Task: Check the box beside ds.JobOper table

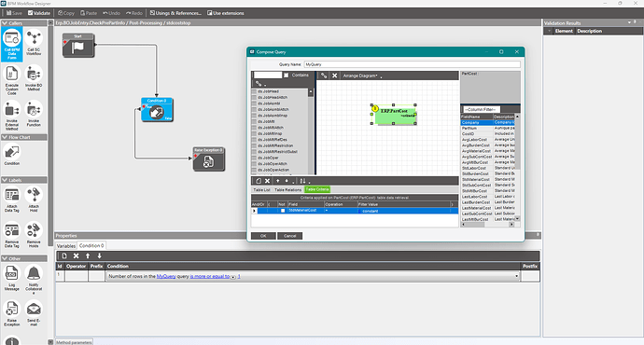Action: pyautogui.click(x=254, y=158)
